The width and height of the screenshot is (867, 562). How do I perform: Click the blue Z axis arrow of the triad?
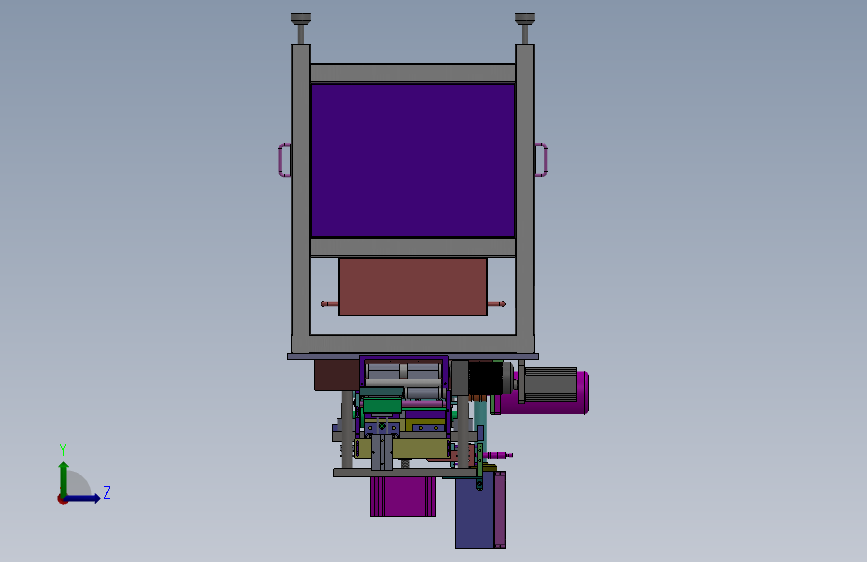click(x=83, y=498)
